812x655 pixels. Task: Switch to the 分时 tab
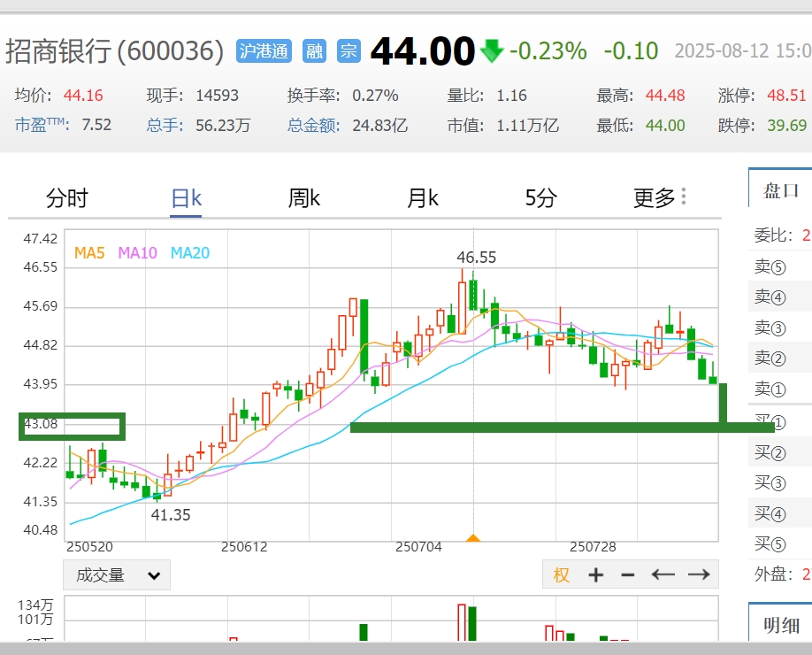coord(67,198)
